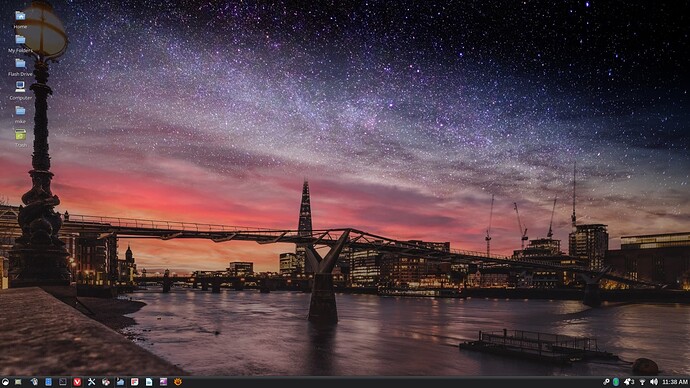Viewport: 690px width, 388px height.
Task: Open the text document icon in the taskbar
Action: point(149,382)
